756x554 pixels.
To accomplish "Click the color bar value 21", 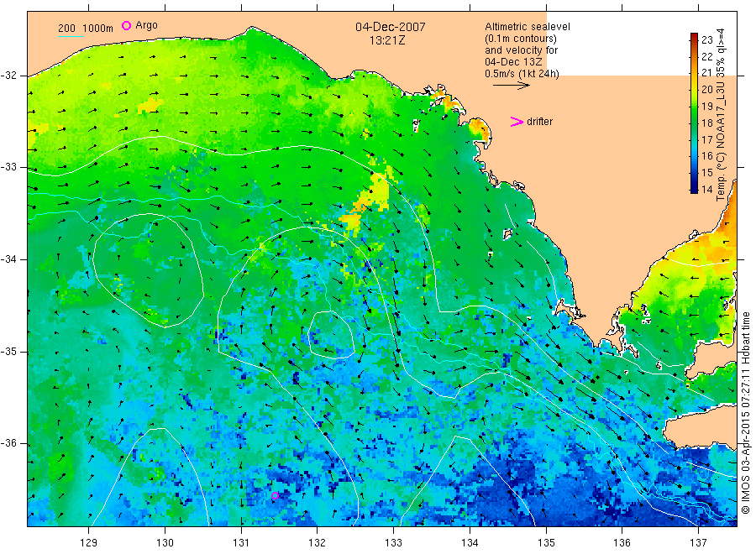I will 706,73.
